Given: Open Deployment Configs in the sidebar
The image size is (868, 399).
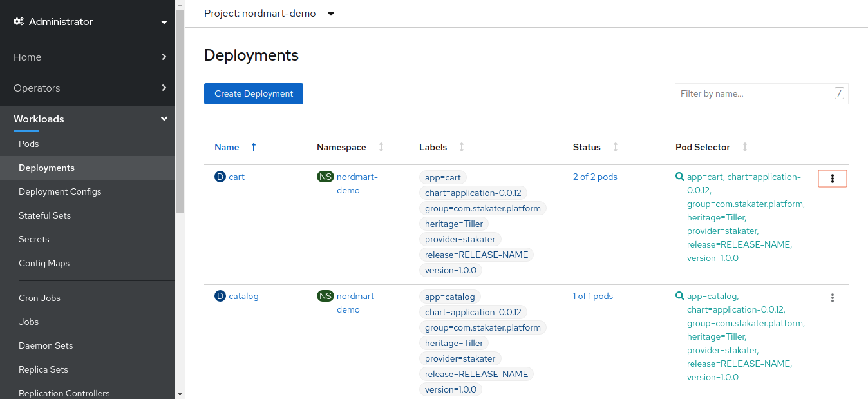Looking at the screenshot, I should click(x=88, y=191).
